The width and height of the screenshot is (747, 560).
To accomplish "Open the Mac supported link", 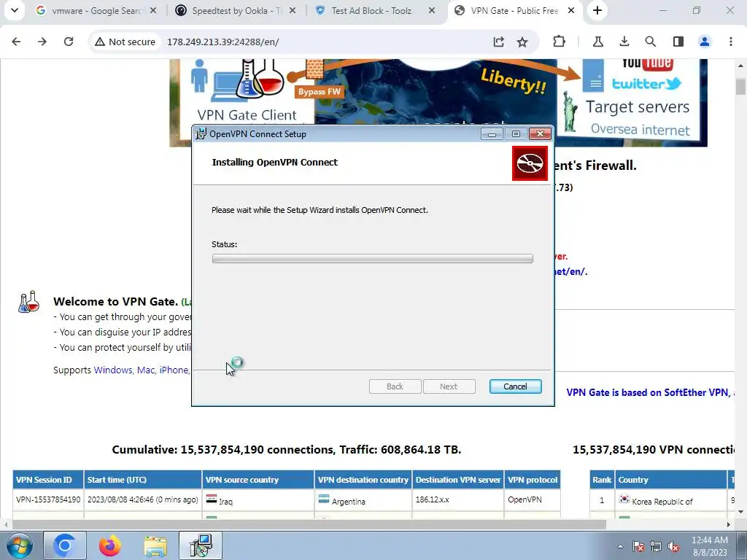I will (146, 370).
